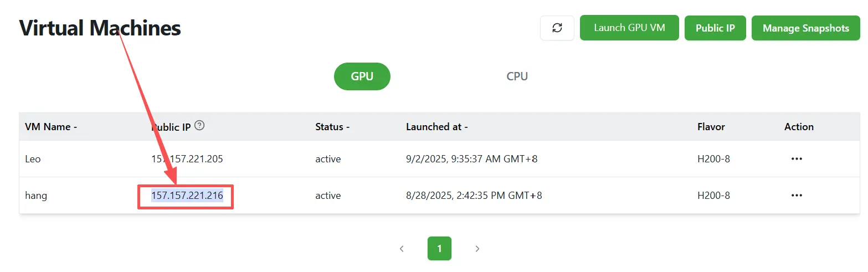The height and width of the screenshot is (272, 868).
Task: Click the Launch GPU VM button
Action: 629,28
